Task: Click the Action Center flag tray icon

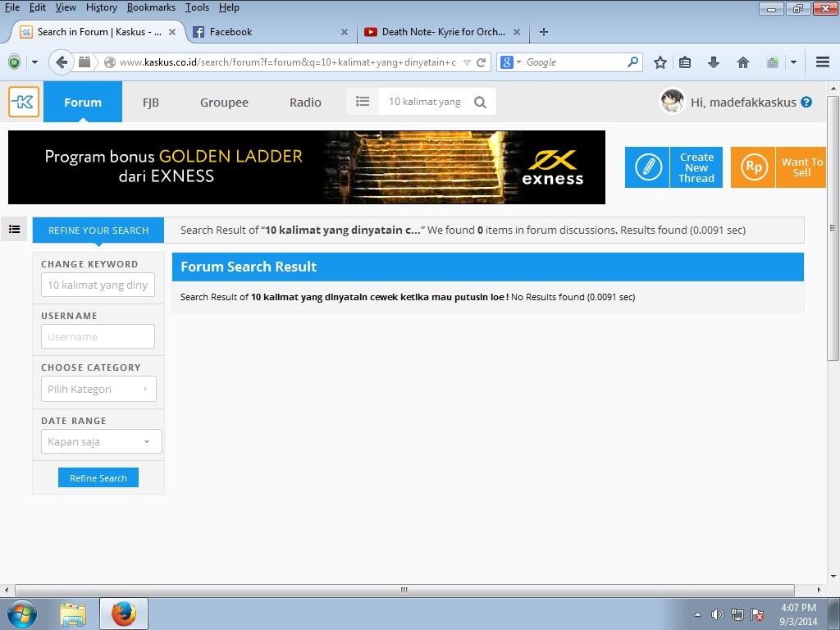Action: point(757,614)
